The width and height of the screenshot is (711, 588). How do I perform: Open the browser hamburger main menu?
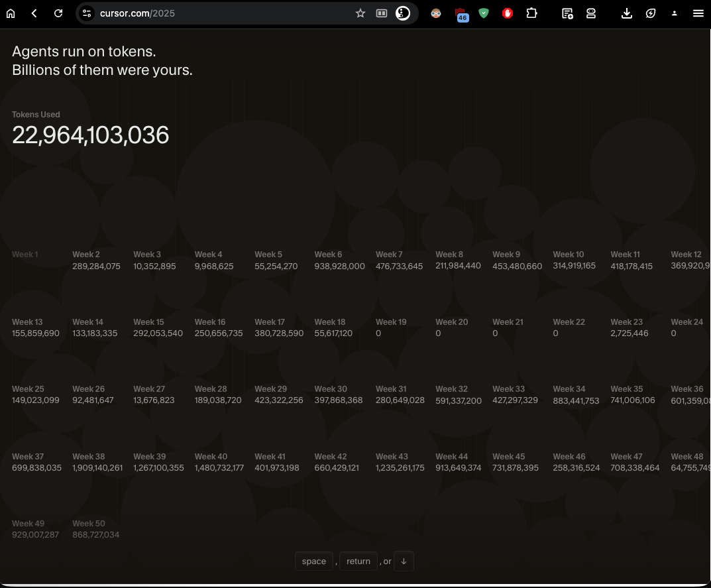point(698,13)
